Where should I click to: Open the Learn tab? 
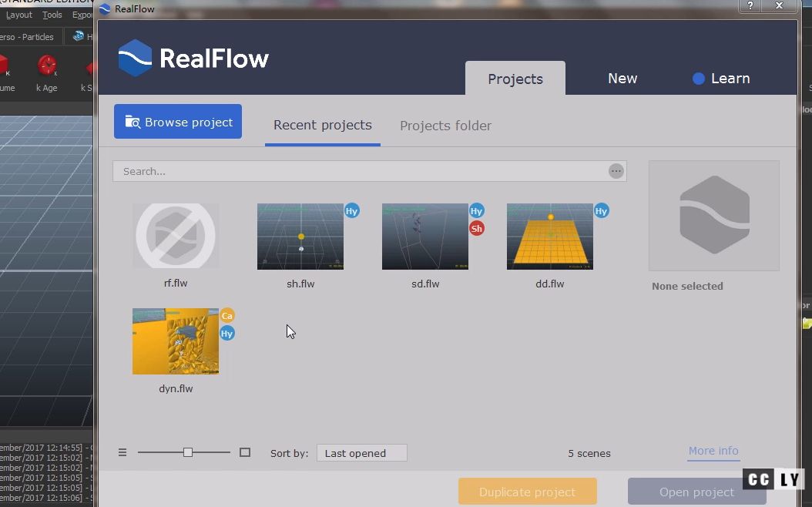(721, 78)
